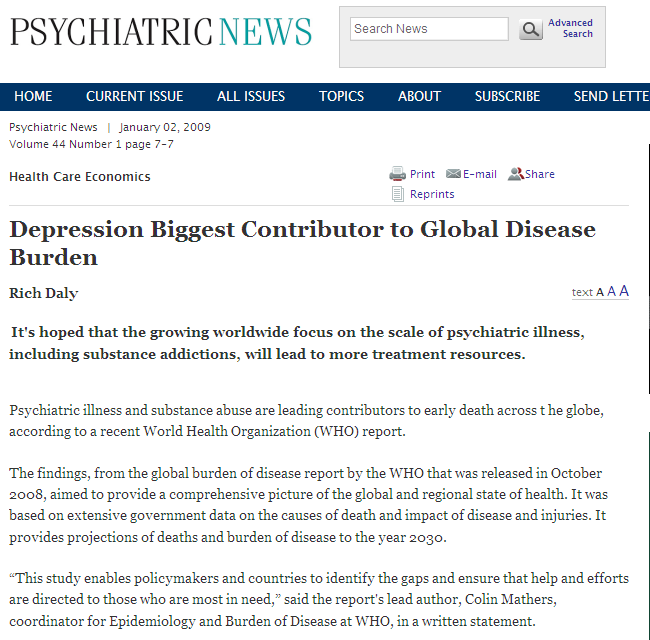650x640 pixels.
Task: Select the medium text size A
Action: click(x=611, y=291)
